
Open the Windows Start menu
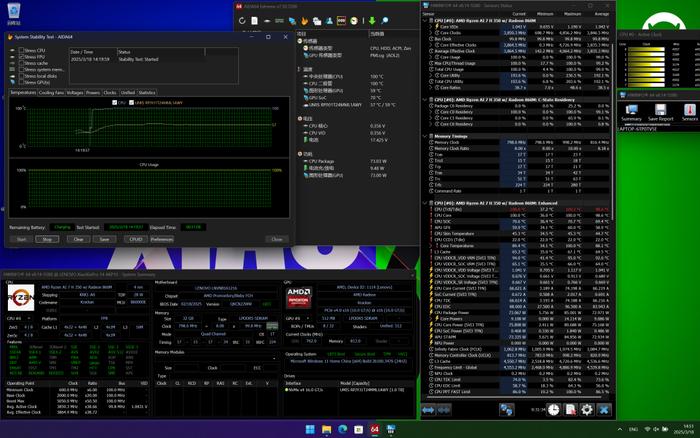(310, 430)
